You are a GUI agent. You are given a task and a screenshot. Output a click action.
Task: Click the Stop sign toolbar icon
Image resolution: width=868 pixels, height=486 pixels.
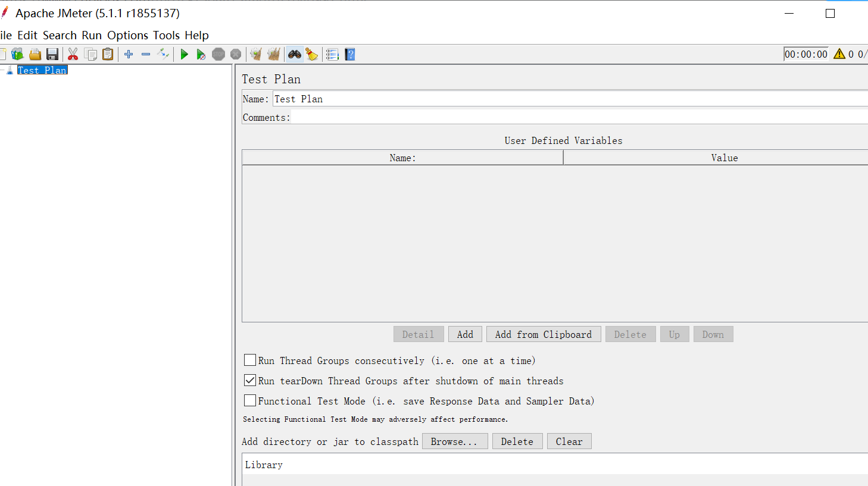(218, 54)
